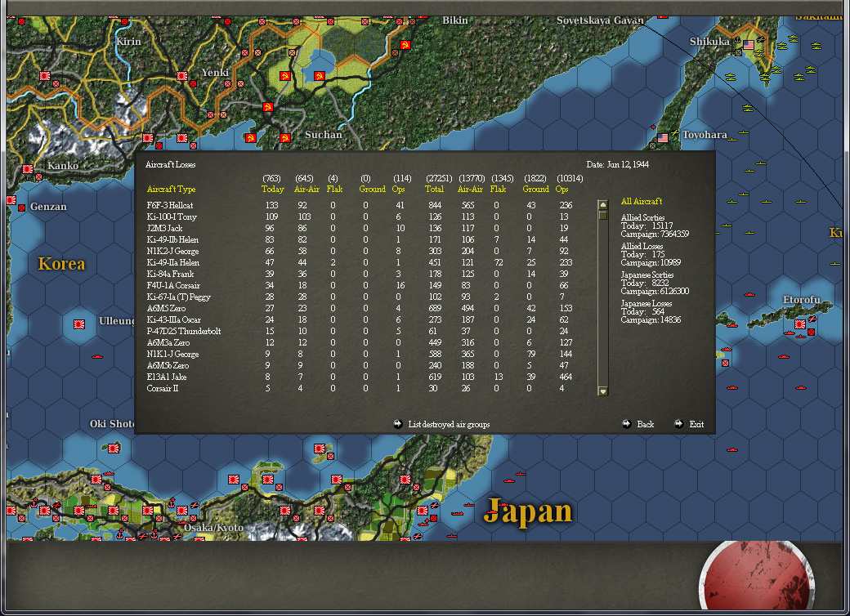The width and height of the screenshot is (850, 616).
Task: Select the US flag base icon at Shikuka
Action: (x=749, y=44)
